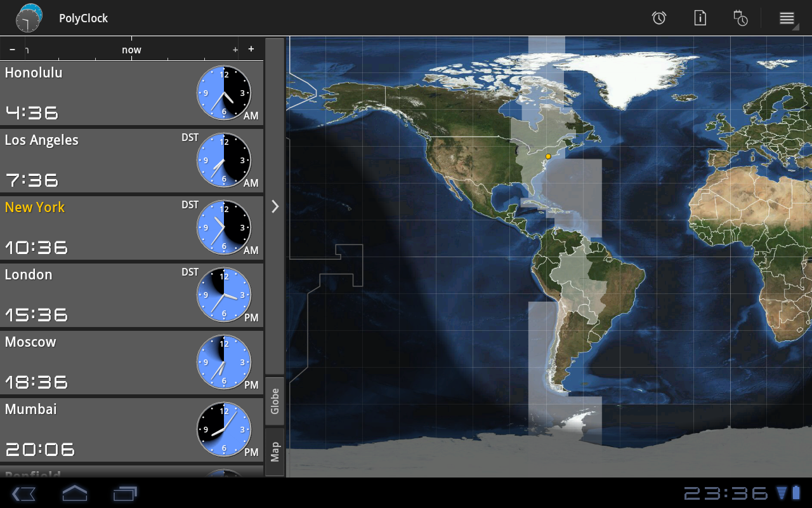This screenshot has width=812, height=508.
Task: Click the Honolulu analog clock face
Action: [224, 93]
